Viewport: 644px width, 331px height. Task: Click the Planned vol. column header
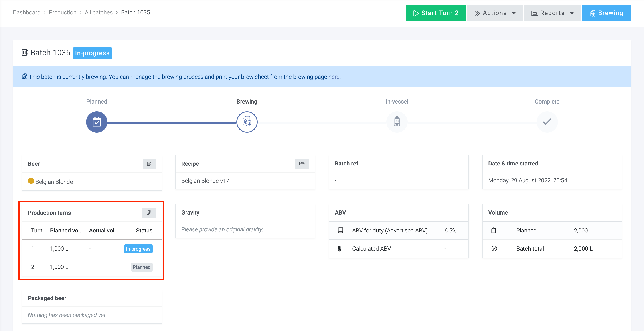65,231
